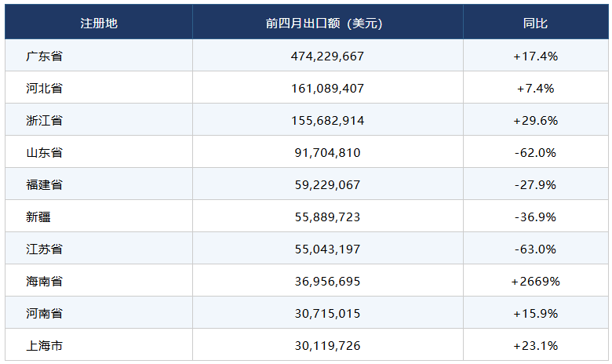This screenshot has width=612, height=364.
Task: Click the -36.9% change cell
Action: tap(535, 217)
